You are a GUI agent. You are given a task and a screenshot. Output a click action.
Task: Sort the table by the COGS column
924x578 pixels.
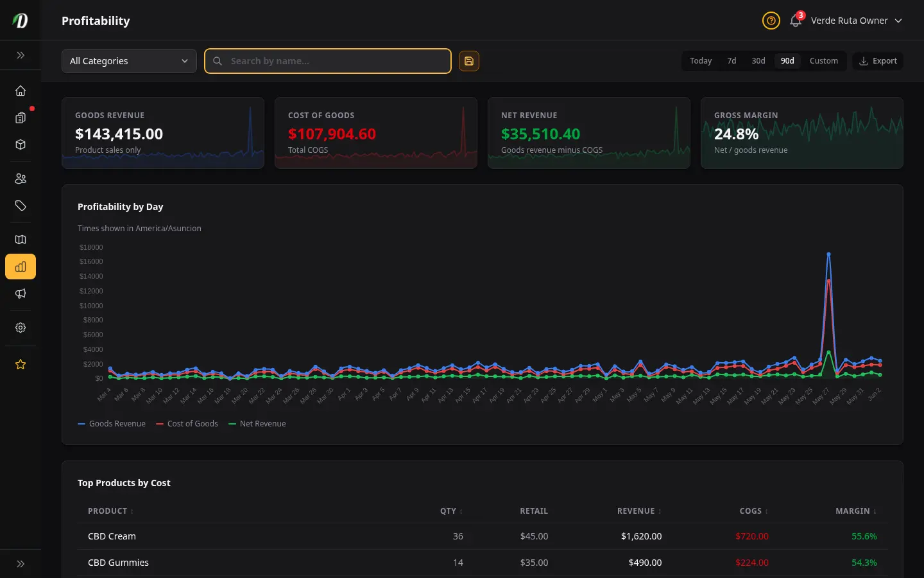coord(754,511)
